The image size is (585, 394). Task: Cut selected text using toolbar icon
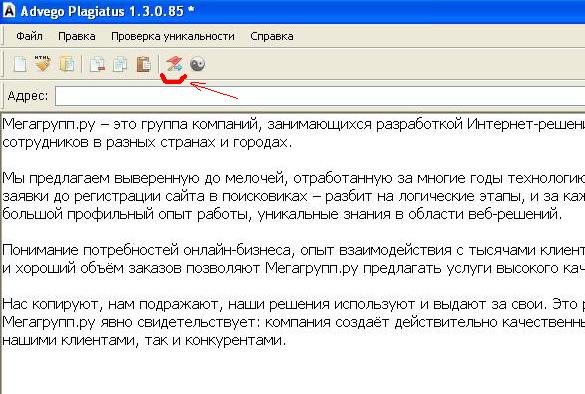pos(97,64)
